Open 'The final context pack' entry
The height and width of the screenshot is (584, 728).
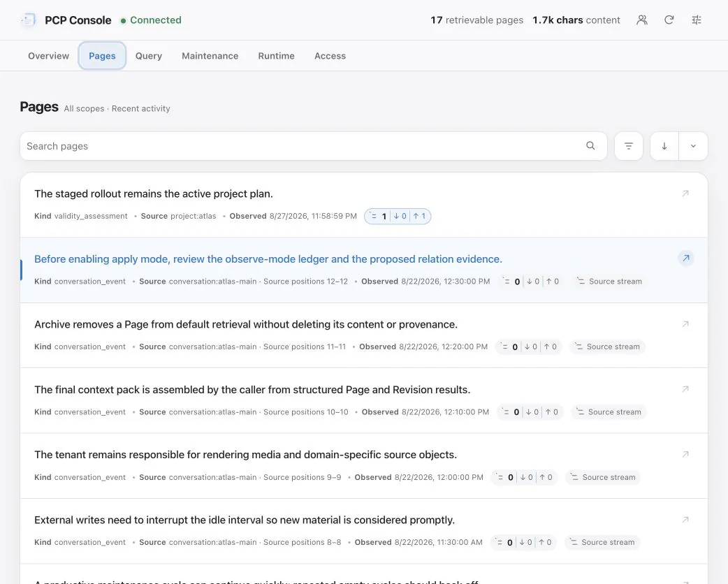tap(253, 390)
